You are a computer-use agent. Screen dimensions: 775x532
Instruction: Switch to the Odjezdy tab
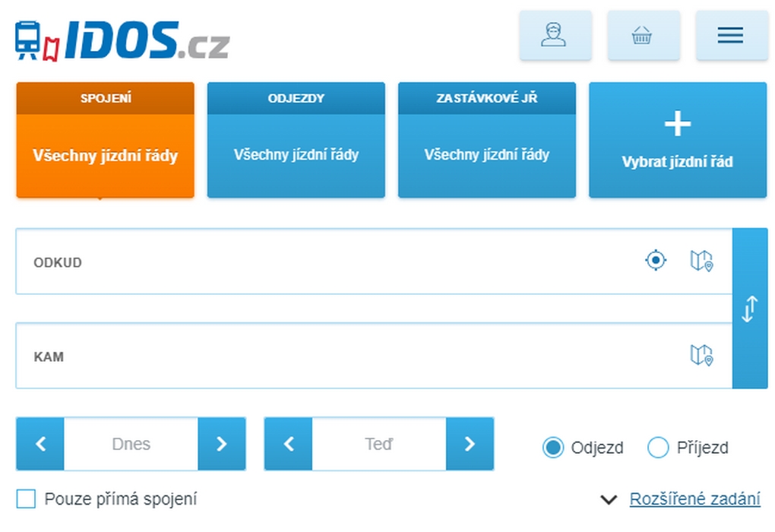point(296,141)
